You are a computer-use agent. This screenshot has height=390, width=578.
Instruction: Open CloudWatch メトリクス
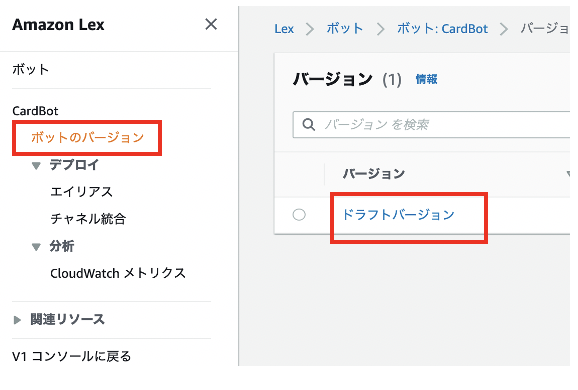point(118,273)
